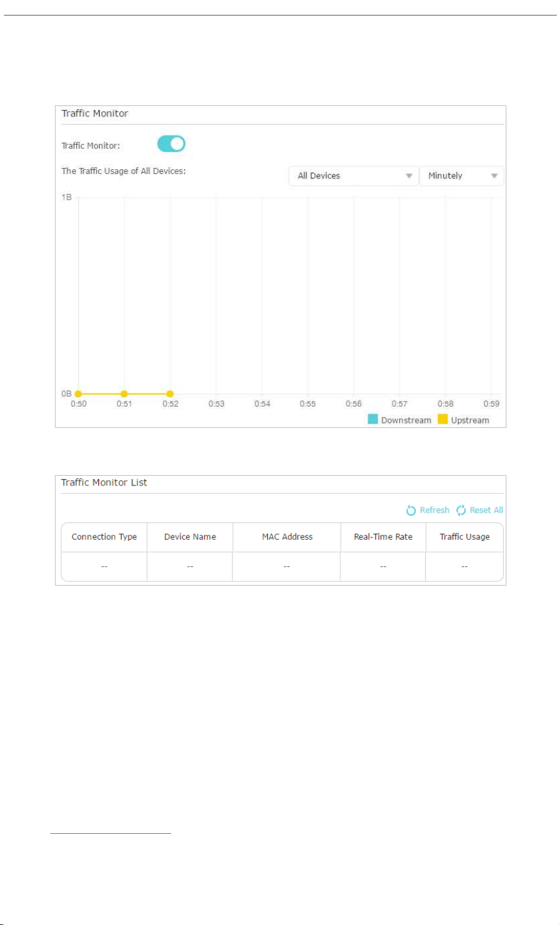Toggle the Traffic Monitor switch off
The image size is (560, 925).
coord(171,144)
